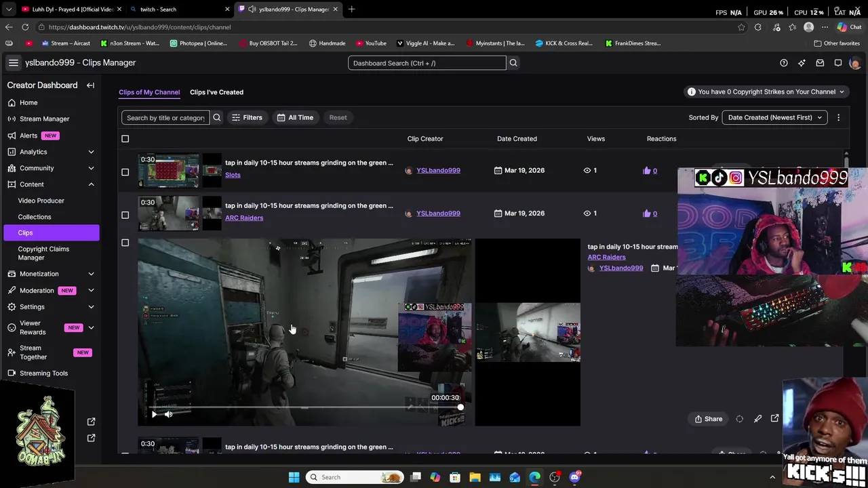Expand the Analytics sidebar section
The image size is (868, 488).
coord(91,152)
